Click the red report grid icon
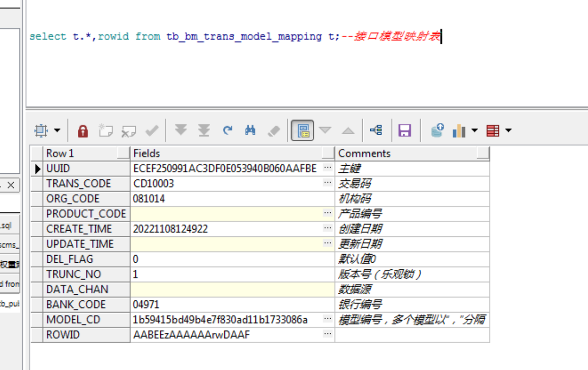588x370 pixels. 492,131
